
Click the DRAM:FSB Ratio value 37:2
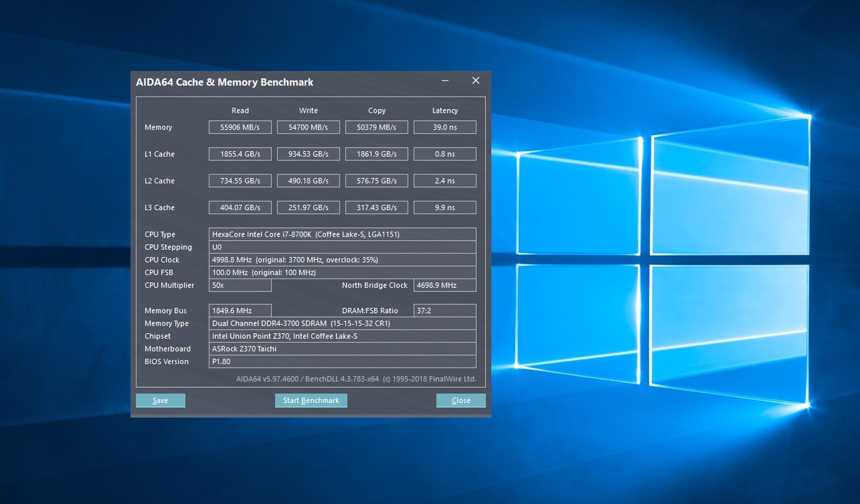click(x=445, y=311)
